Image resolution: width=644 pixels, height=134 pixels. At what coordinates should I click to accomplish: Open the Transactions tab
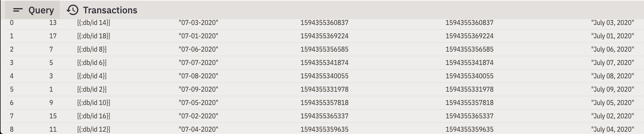(110, 10)
